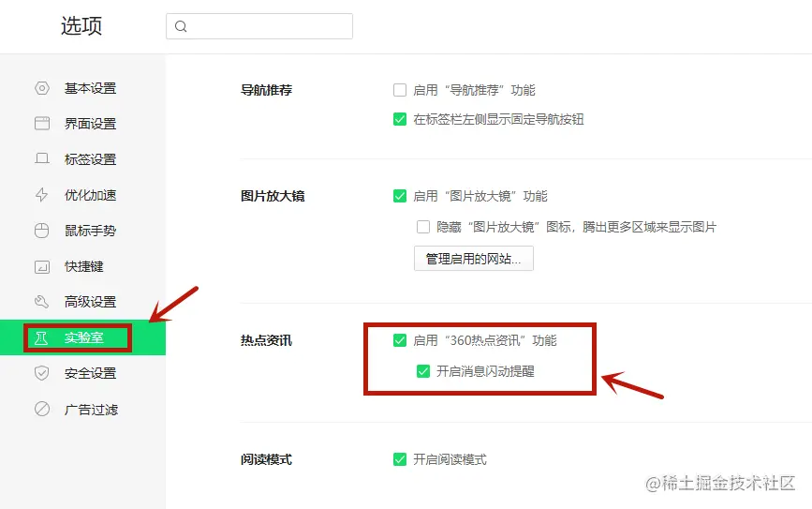Go to 广告过滤 section
The height and width of the screenshot is (509, 812).
click(x=82, y=409)
